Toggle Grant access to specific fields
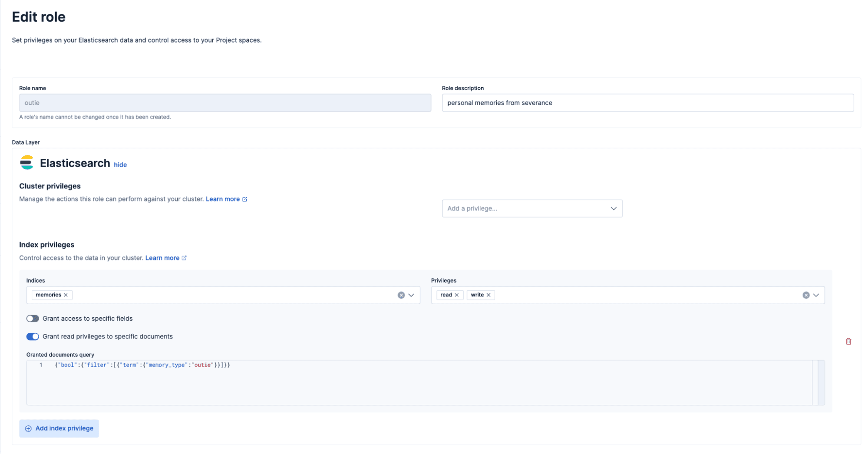The height and width of the screenshot is (454, 868). coord(33,318)
